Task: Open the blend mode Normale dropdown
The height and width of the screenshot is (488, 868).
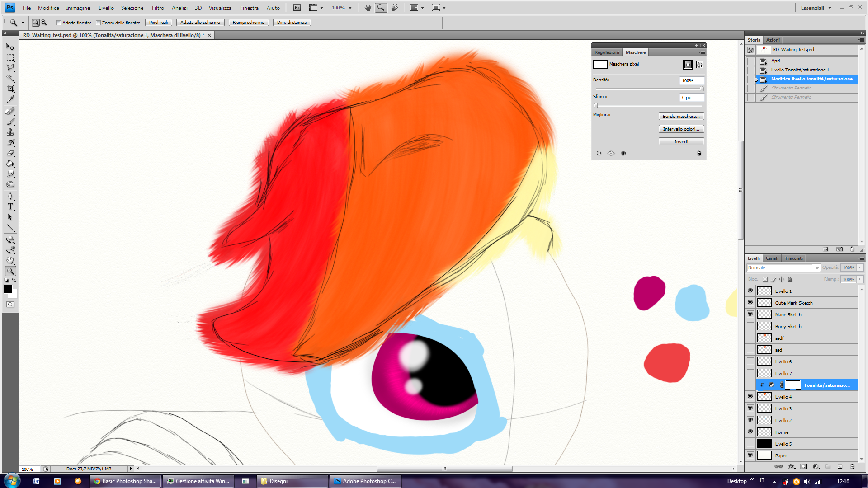Action: click(x=783, y=268)
